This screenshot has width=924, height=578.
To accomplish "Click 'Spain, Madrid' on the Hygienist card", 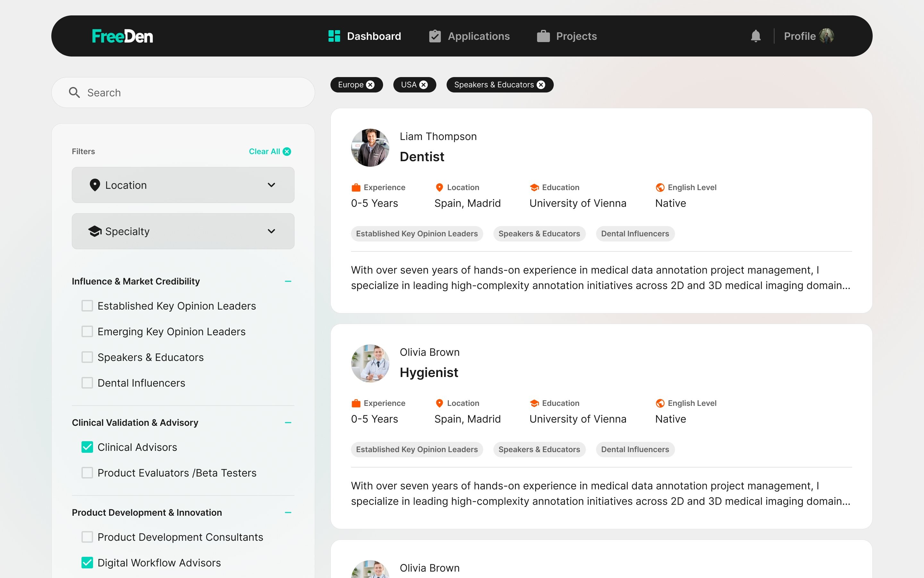I will (x=467, y=419).
